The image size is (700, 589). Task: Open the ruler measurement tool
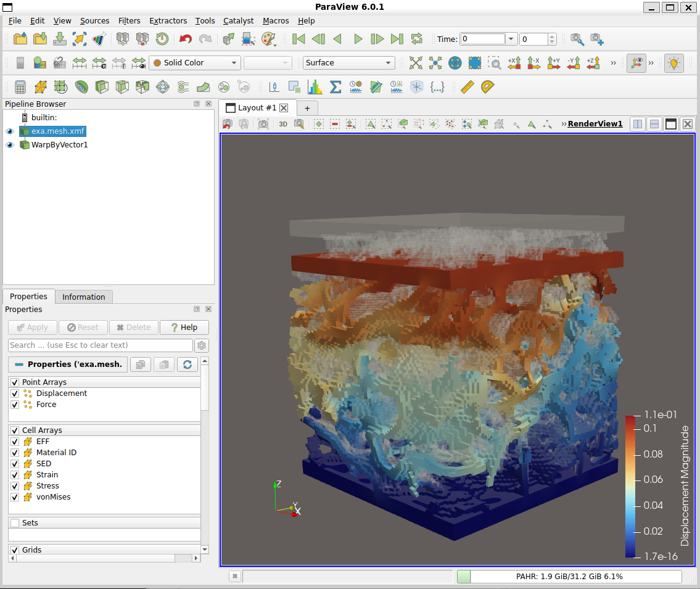click(467, 87)
